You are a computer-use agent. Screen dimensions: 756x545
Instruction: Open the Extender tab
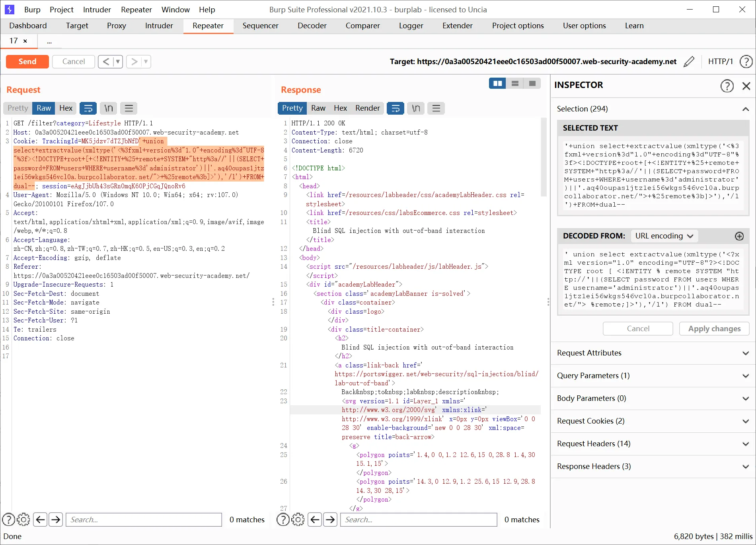[458, 26]
